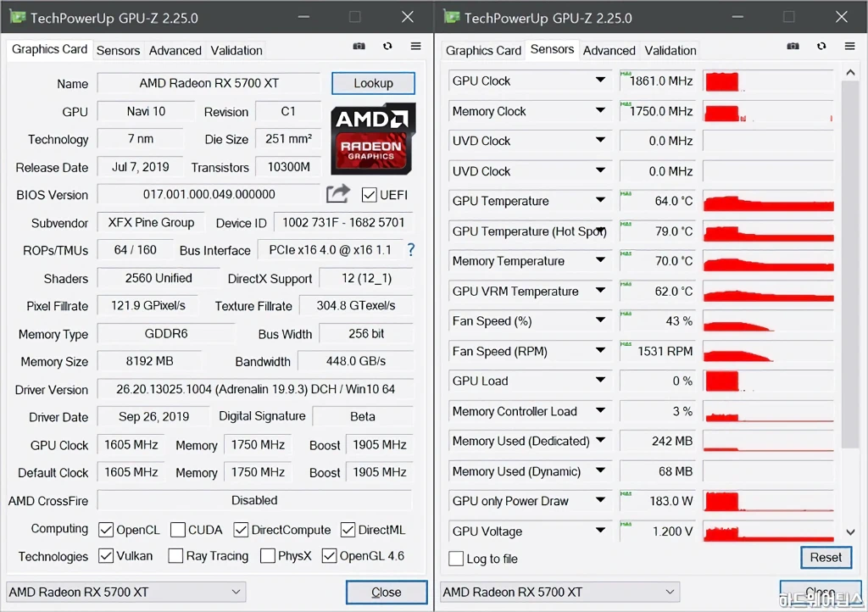Click the refresh icon in left window
The width and height of the screenshot is (868, 612).
387,47
